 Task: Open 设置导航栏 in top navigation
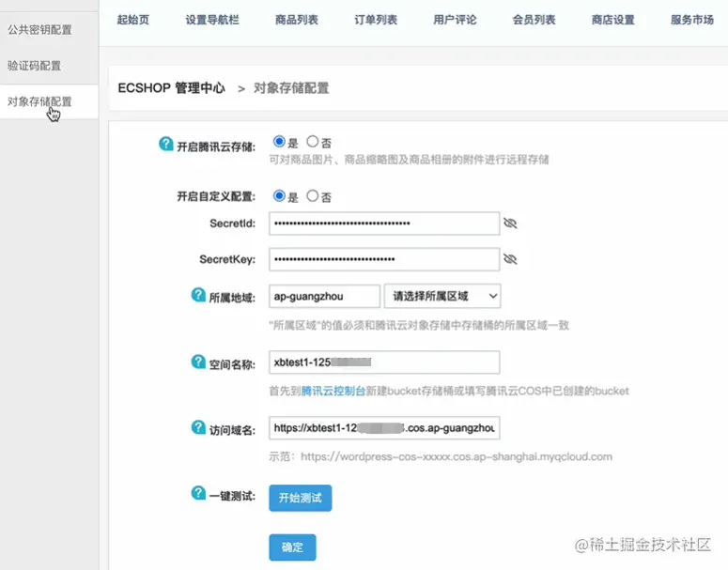pos(212,20)
